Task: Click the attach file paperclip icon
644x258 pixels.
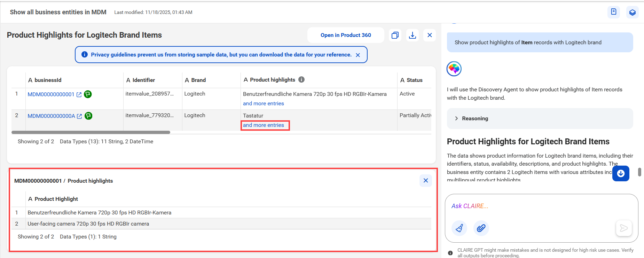Action: 481,228
